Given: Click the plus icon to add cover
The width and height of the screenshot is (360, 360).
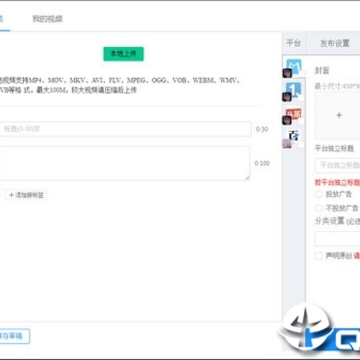Looking at the screenshot, I should tap(339, 115).
